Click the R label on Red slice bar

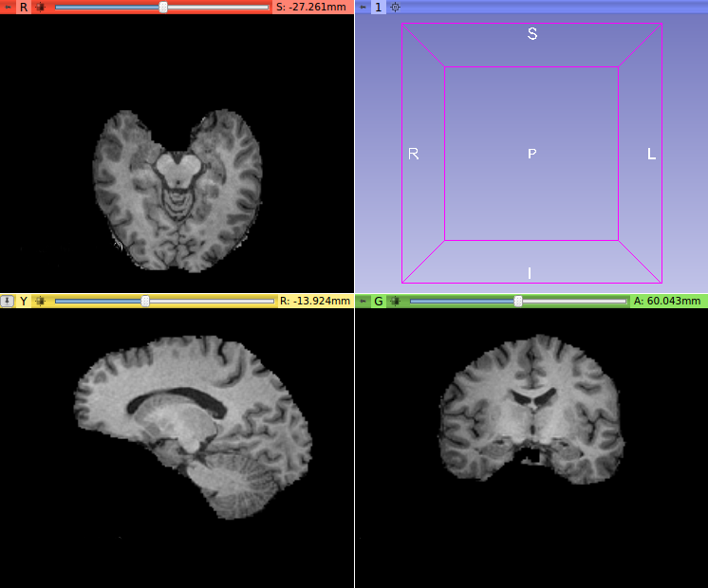[24, 7]
